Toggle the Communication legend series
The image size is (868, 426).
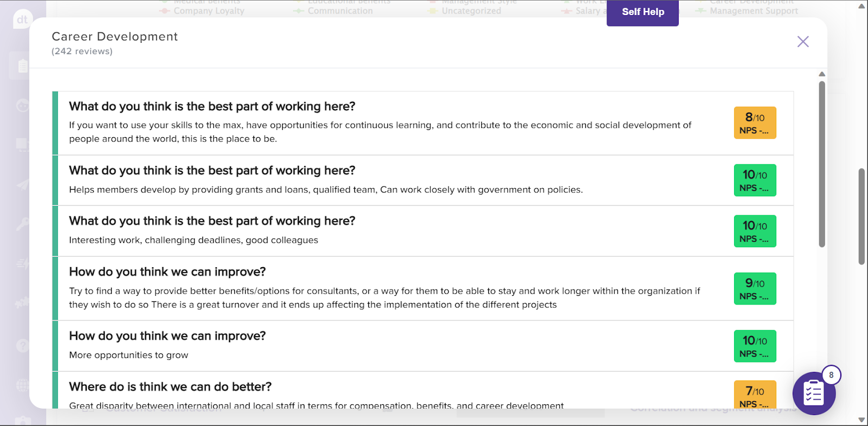click(x=340, y=11)
